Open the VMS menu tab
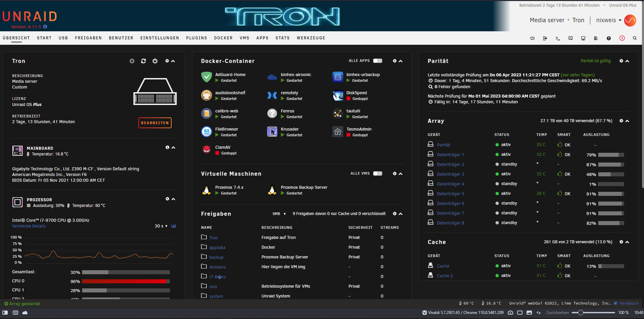The height and width of the screenshot is (319, 644). 244,38
